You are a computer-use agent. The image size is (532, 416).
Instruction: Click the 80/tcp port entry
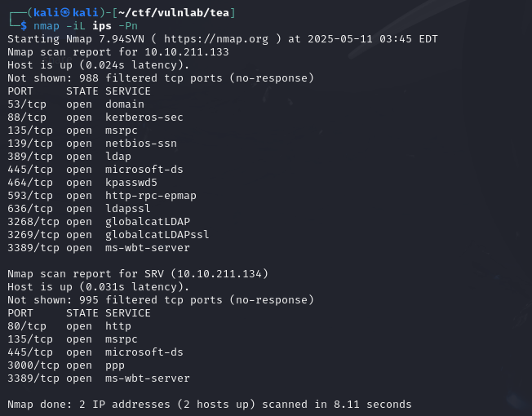point(27,326)
